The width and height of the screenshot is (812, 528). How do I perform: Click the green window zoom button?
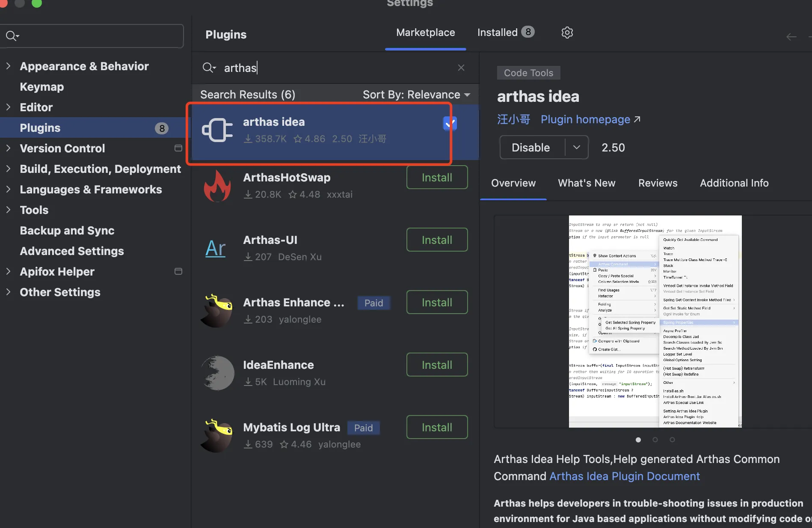pyautogui.click(x=37, y=3)
